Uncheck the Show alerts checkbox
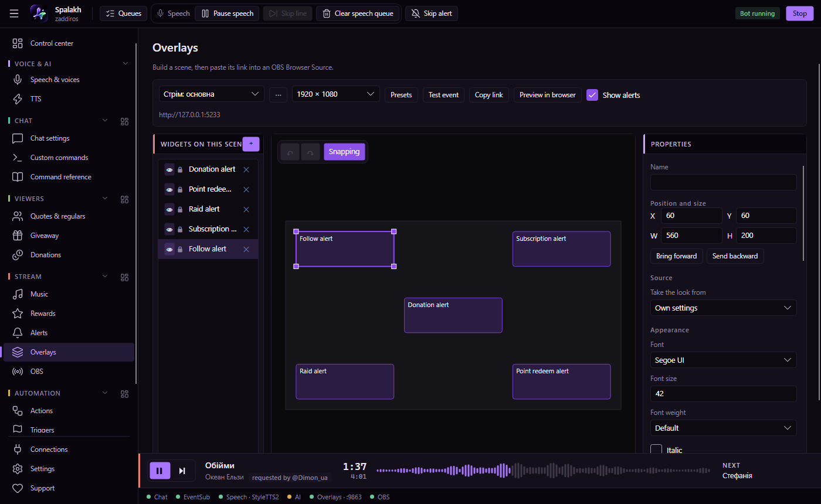 point(592,95)
